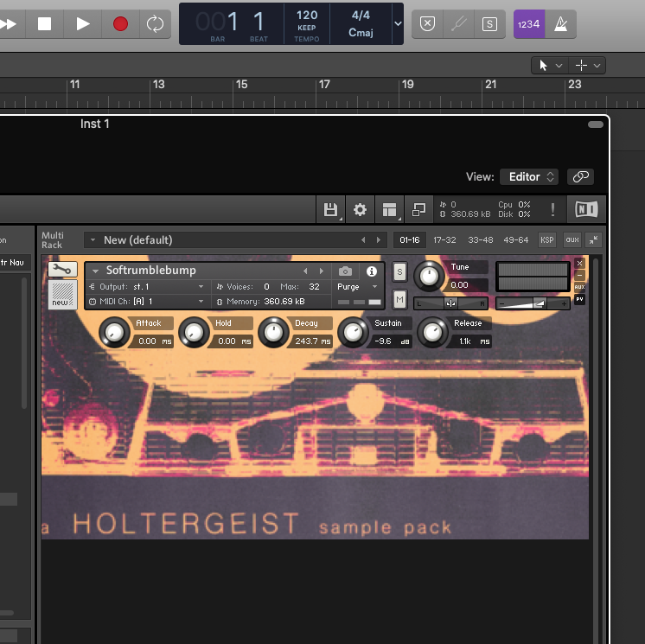Solo the instrument with the S button
Image resolution: width=645 pixels, height=644 pixels.
click(x=399, y=271)
